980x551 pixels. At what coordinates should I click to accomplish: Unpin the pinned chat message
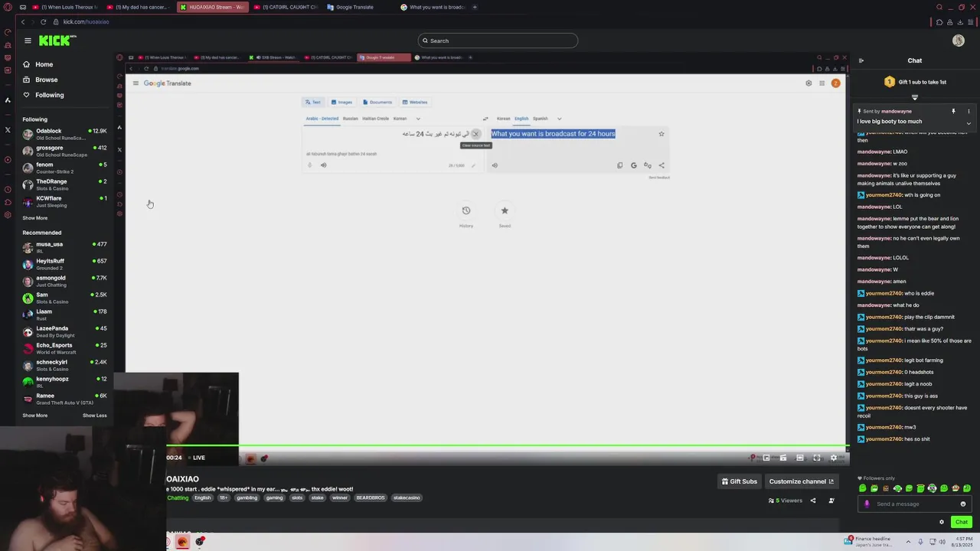point(953,111)
